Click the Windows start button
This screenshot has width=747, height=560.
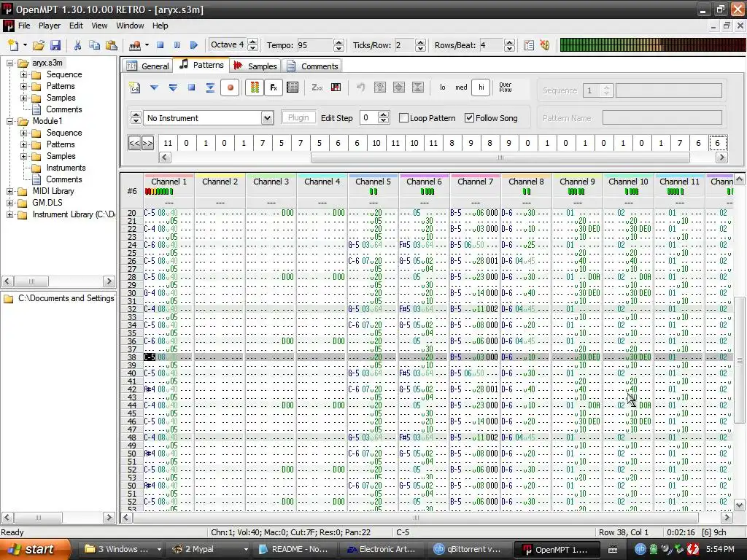pyautogui.click(x=35, y=550)
